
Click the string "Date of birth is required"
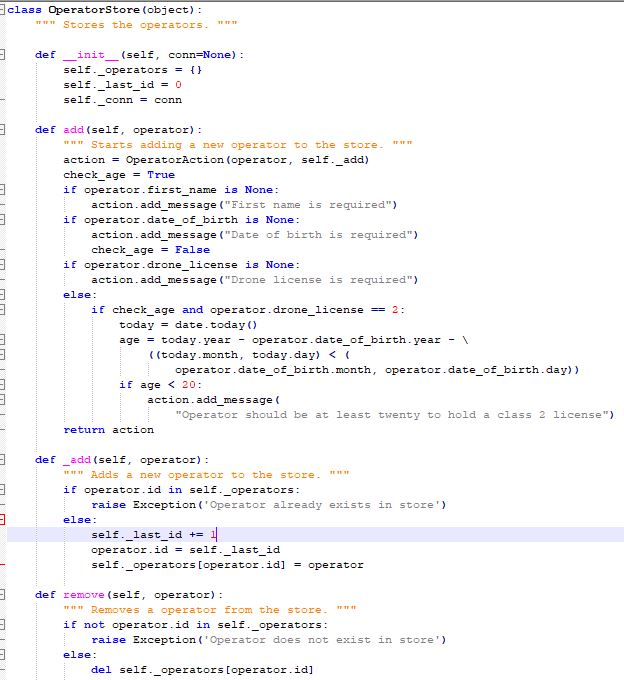coord(321,235)
